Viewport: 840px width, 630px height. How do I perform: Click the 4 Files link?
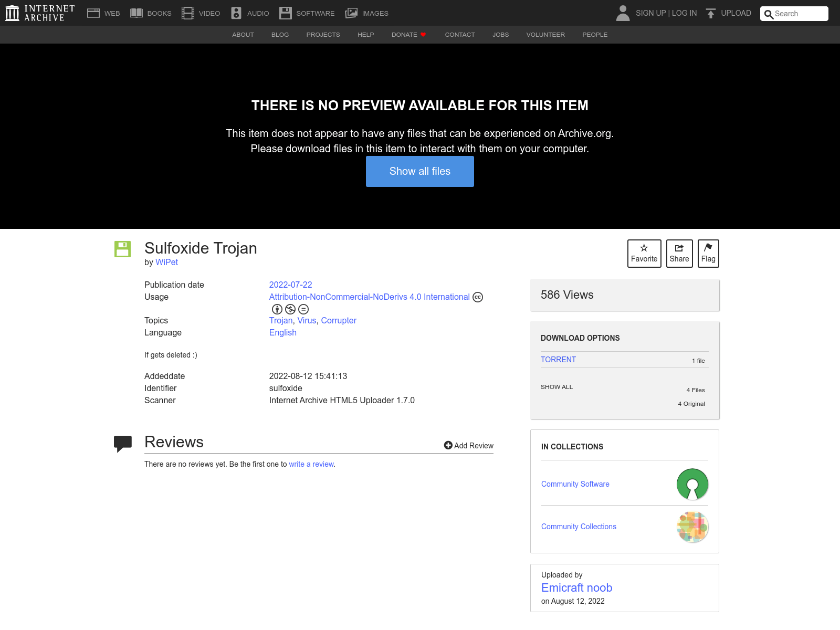[x=696, y=390]
